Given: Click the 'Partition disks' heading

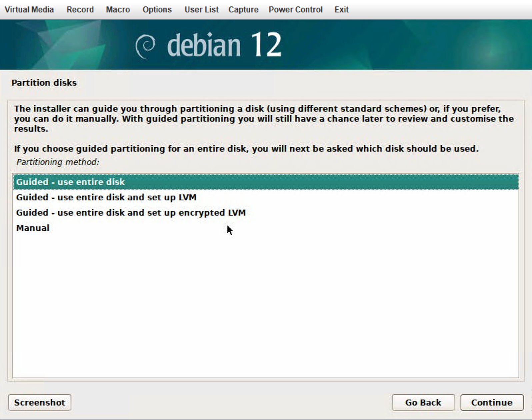Looking at the screenshot, I should [44, 83].
